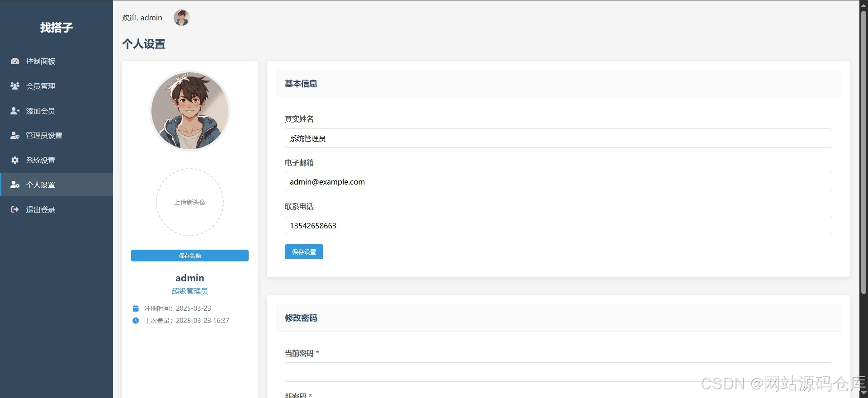Click the 保存头像 button
868x398 pixels.
coord(190,256)
